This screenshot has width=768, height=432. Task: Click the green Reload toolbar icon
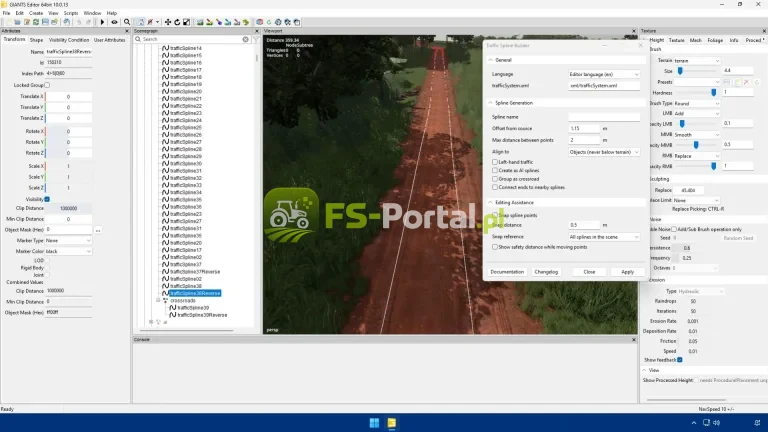(36, 22)
